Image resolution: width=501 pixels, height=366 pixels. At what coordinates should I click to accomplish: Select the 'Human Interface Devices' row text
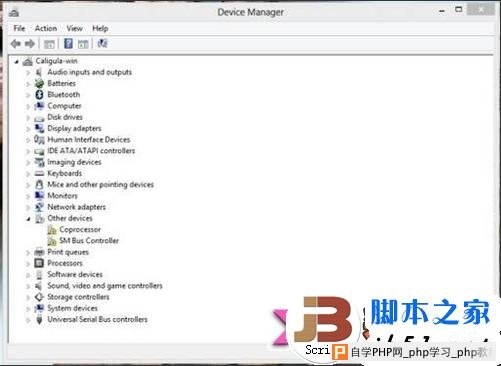(x=89, y=139)
